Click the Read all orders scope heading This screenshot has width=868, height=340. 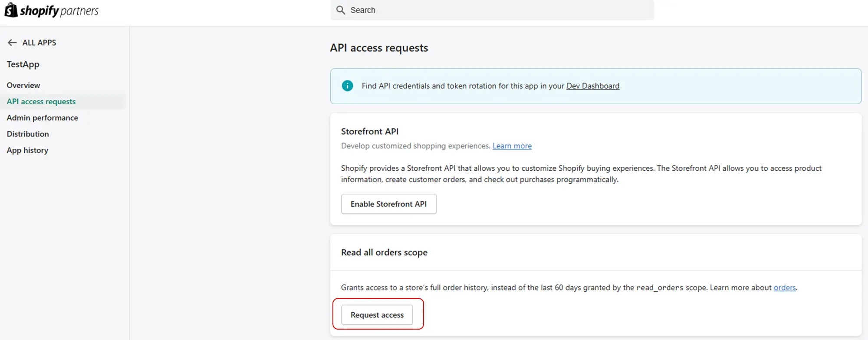pyautogui.click(x=384, y=252)
